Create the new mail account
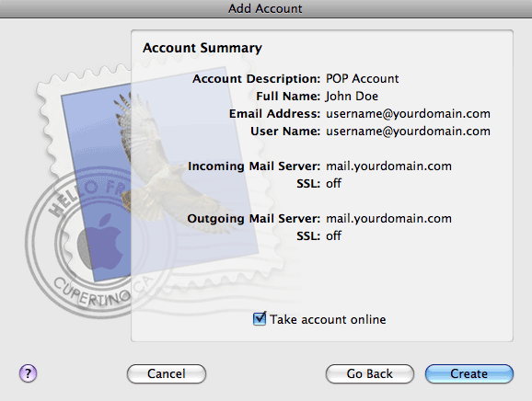 pyautogui.click(x=468, y=374)
